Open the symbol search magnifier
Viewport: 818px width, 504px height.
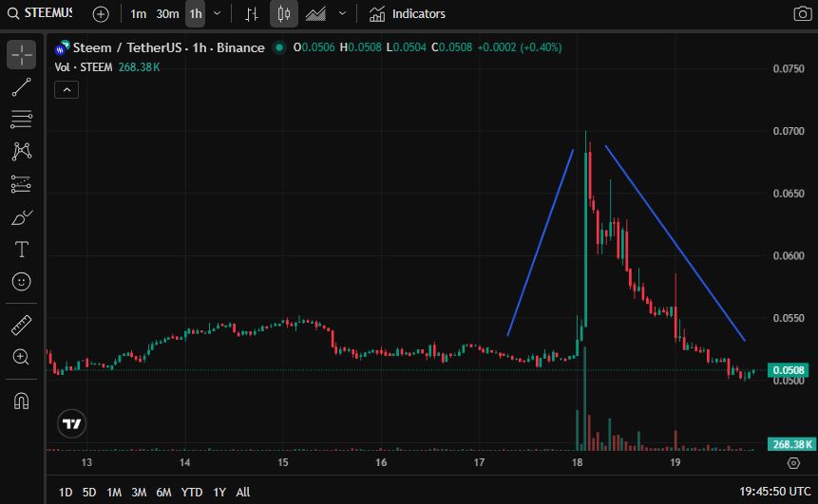pos(13,13)
